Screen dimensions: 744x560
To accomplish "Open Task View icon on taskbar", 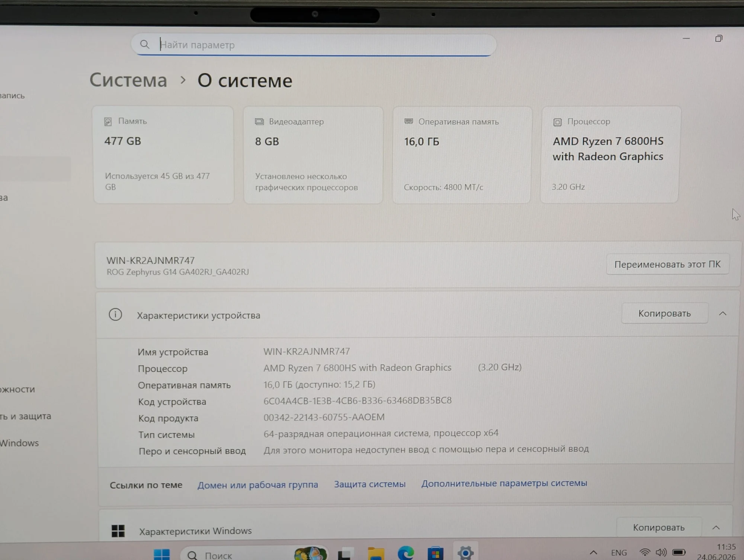I will (346, 554).
